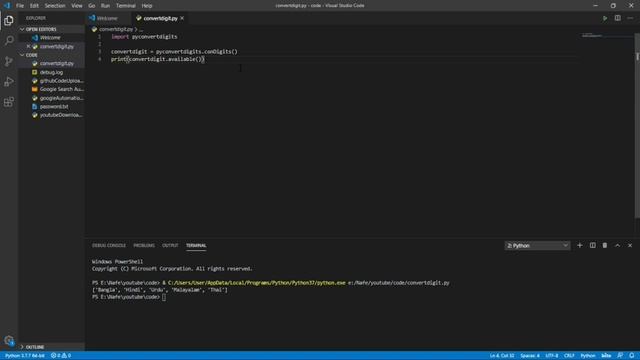The width and height of the screenshot is (640, 360).
Task: Change indentation via Spaces: 4
Action: (530, 356)
